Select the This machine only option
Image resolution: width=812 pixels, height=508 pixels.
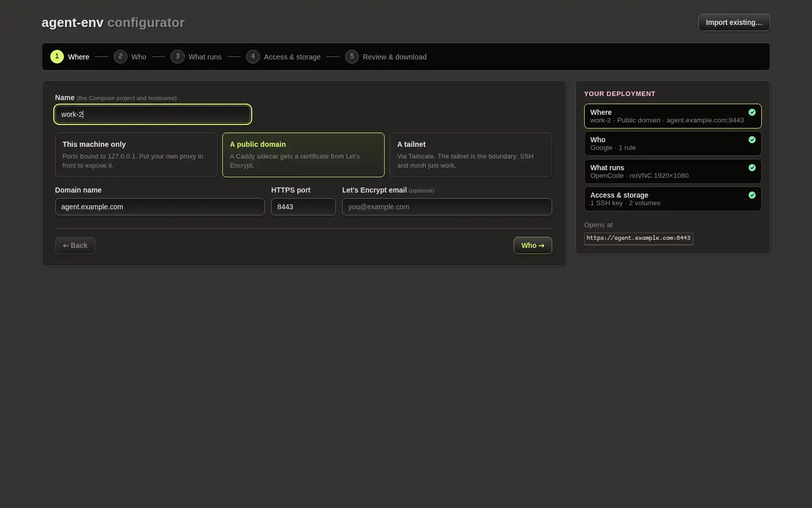tap(136, 155)
